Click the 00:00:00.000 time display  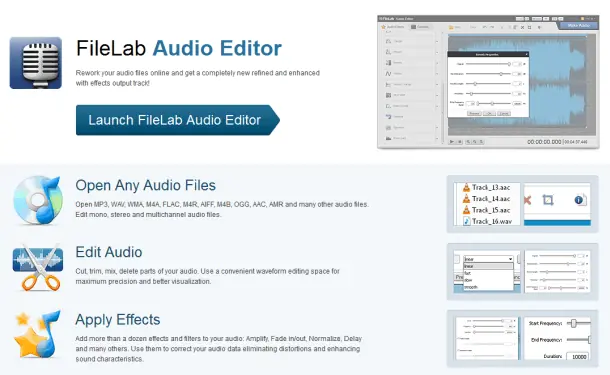(x=544, y=142)
